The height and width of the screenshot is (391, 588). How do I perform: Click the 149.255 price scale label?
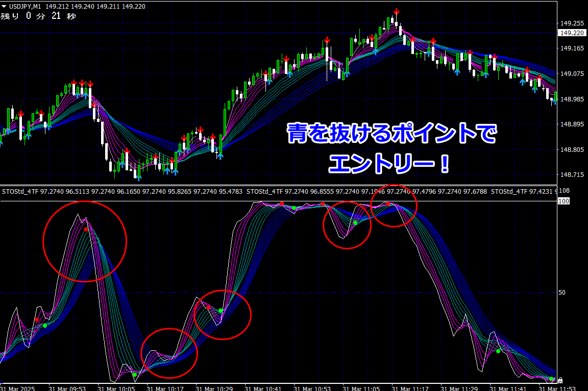pyautogui.click(x=572, y=23)
